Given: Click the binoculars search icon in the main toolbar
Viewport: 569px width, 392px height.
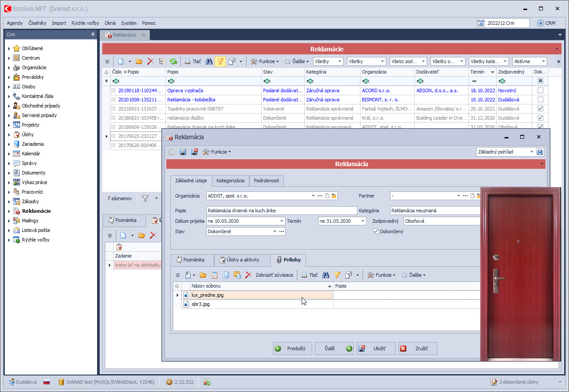Looking at the screenshot, I should pos(209,61).
